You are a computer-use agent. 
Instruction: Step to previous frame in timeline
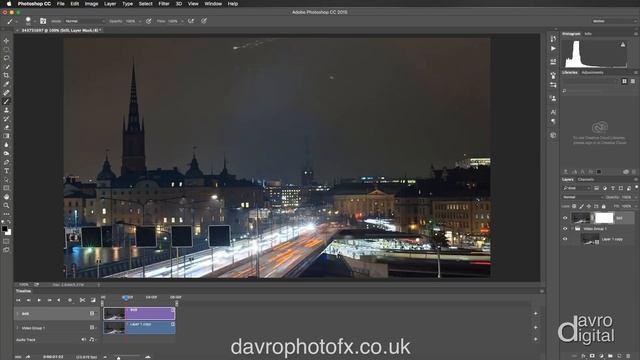(28, 300)
